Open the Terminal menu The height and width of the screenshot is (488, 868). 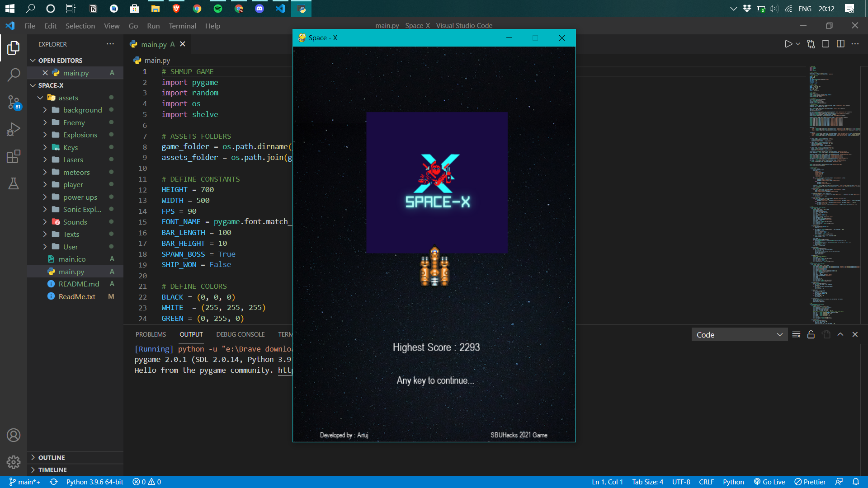(182, 26)
